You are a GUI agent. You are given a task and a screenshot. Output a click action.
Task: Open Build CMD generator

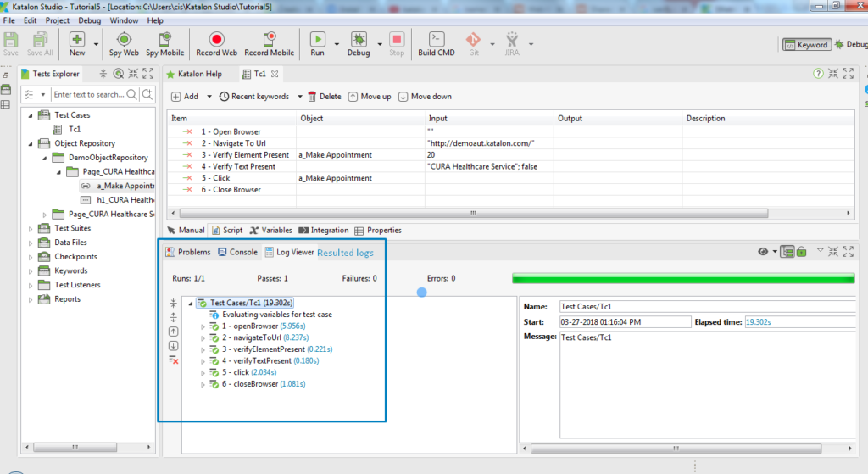[x=437, y=44]
